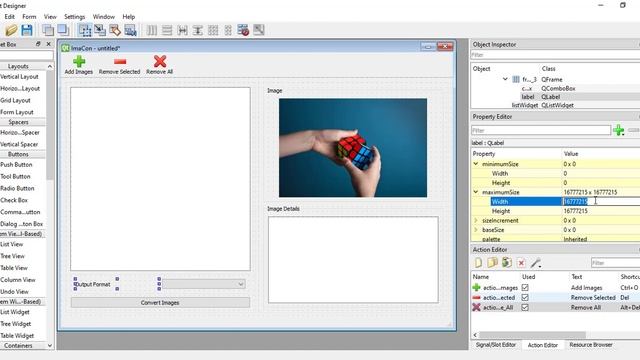Apply Lay Out Vertically from toolbar
This screenshot has width=640, height=360.
coord(167,30)
